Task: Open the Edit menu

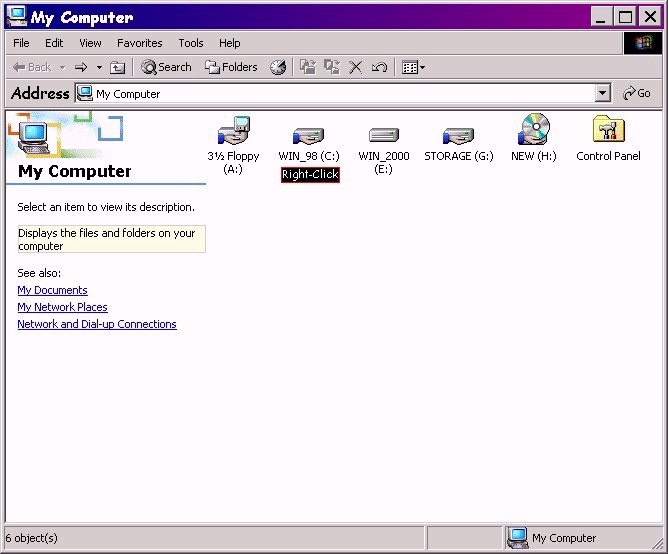Action: (54, 43)
